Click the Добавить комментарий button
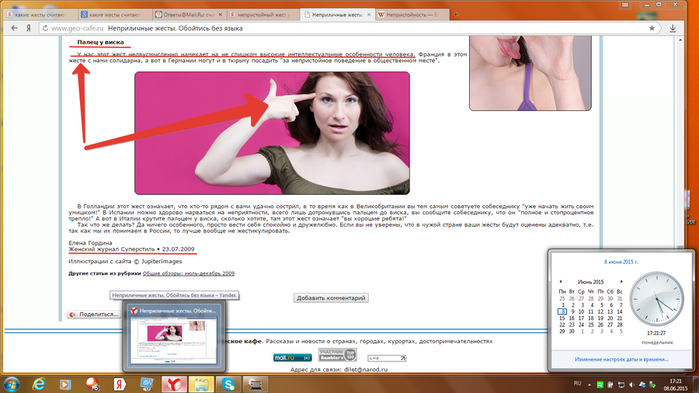Image resolution: width=699 pixels, height=393 pixels. [331, 298]
